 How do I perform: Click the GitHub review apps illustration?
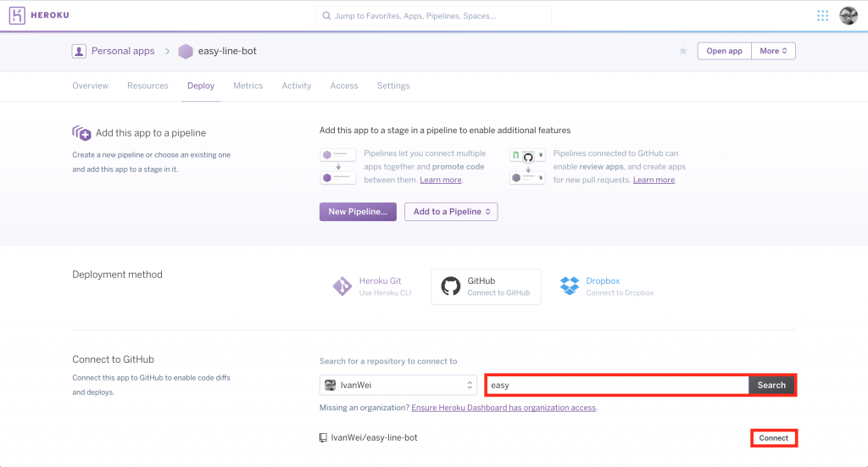(527, 167)
